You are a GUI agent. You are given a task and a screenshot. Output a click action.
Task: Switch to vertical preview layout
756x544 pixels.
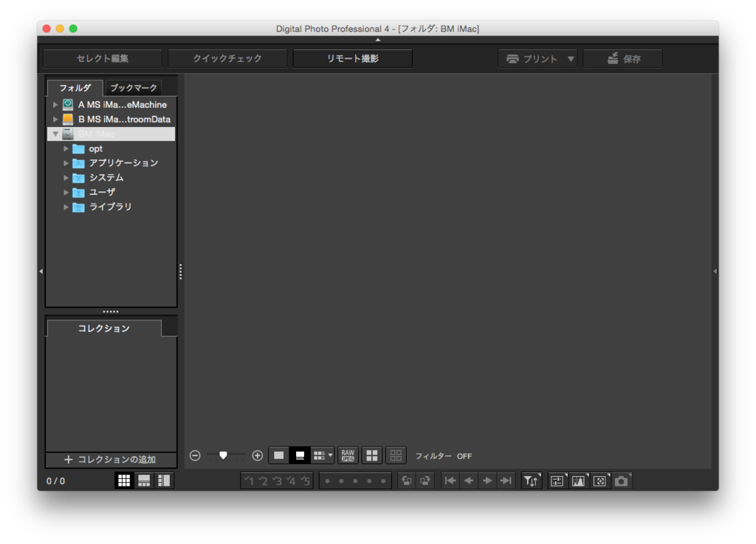[164, 481]
